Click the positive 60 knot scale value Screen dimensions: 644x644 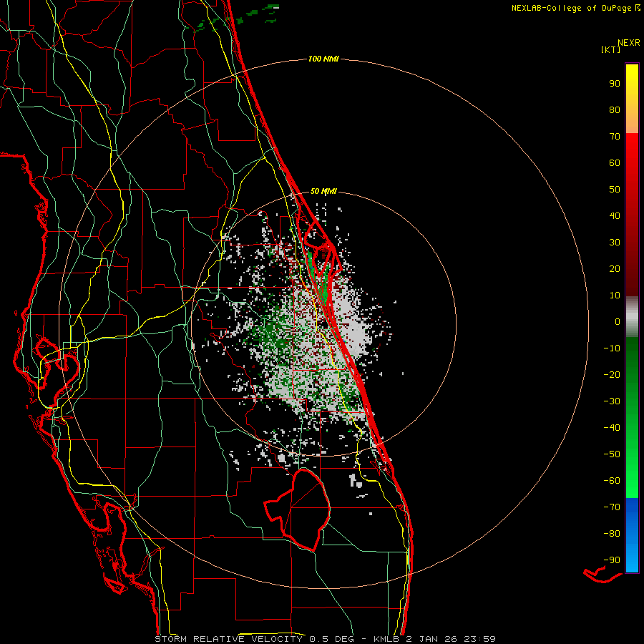point(615,162)
